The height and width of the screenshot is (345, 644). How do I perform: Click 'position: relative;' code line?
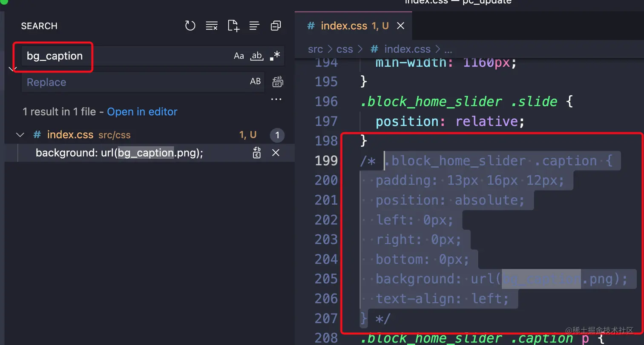[450, 122]
